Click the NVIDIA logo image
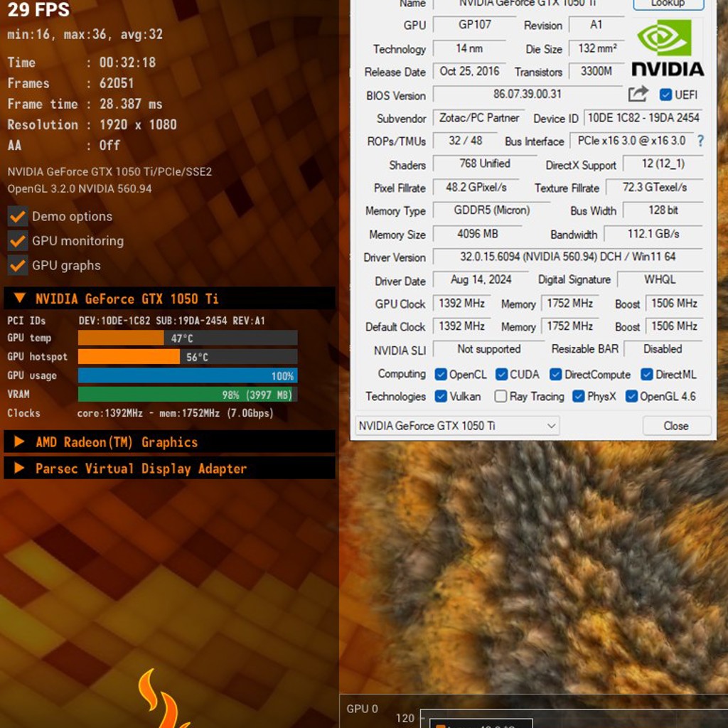Screen dimensions: 728x728 668,48
